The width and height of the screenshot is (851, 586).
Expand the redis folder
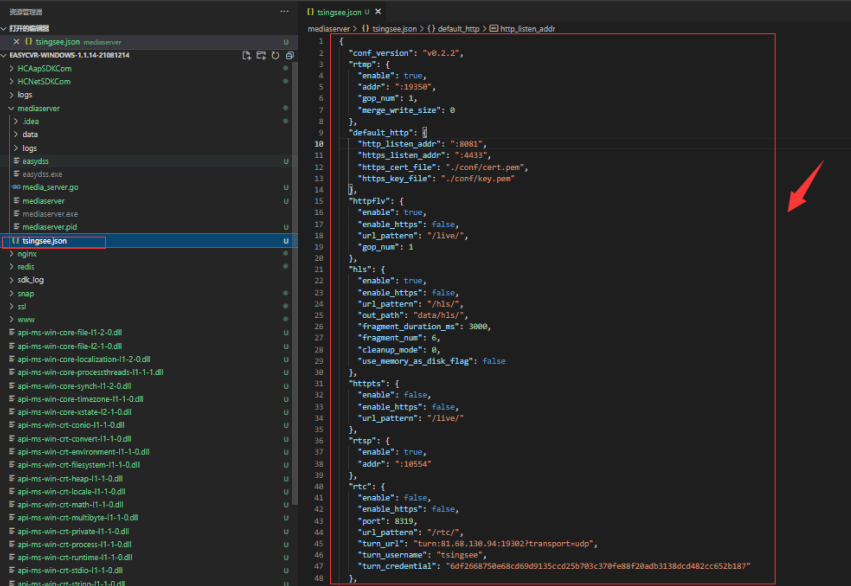tap(27, 267)
